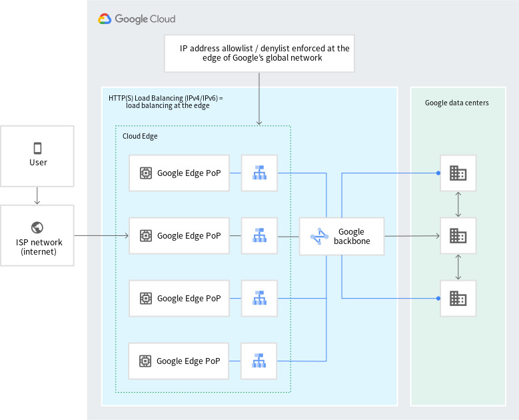Click the 'User' label text
The height and width of the screenshot is (420, 519).
(x=38, y=162)
